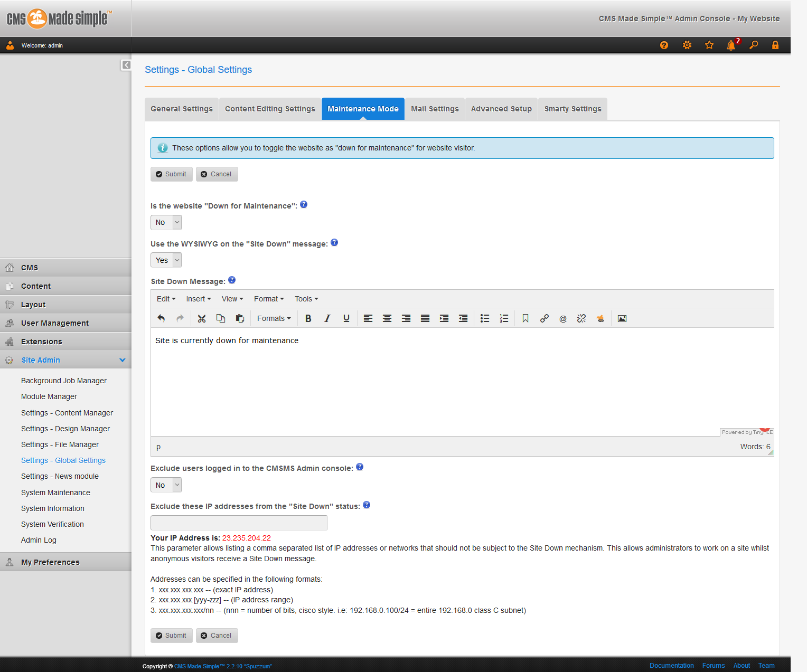This screenshot has width=807, height=672.
Task: Open the Smarty Settings tab
Action: 573,109
